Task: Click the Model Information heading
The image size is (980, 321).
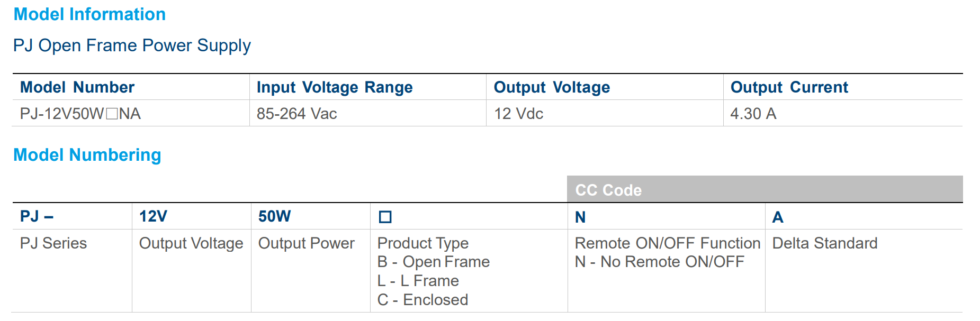Action: click(89, 14)
